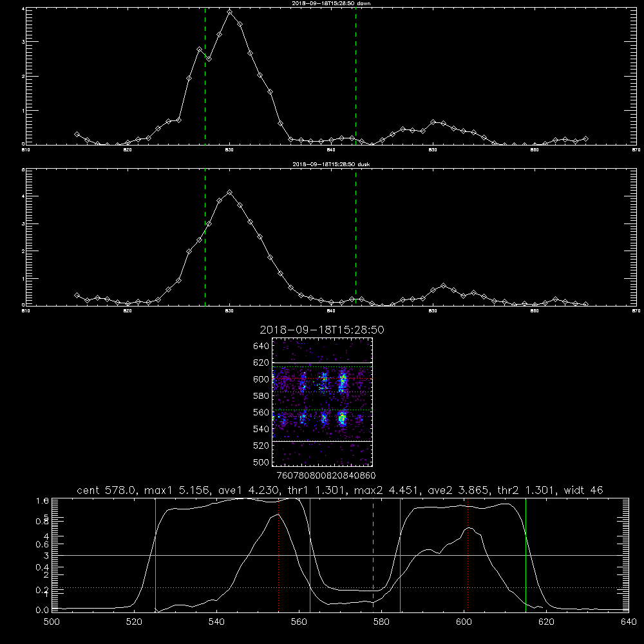Click bottom plot x-axis label 560

coord(299,622)
